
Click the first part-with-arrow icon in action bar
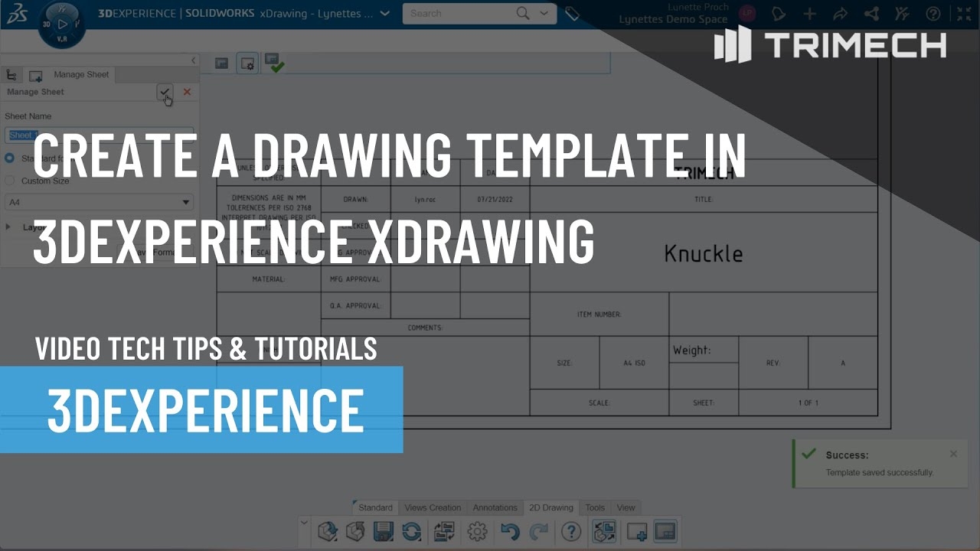(x=328, y=531)
